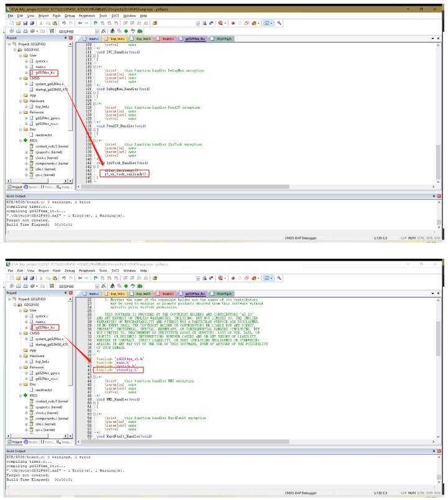448x500 pixels.
Task: Open editor tab list arrow in SysTick_Handler window
Action: pos(432,39)
